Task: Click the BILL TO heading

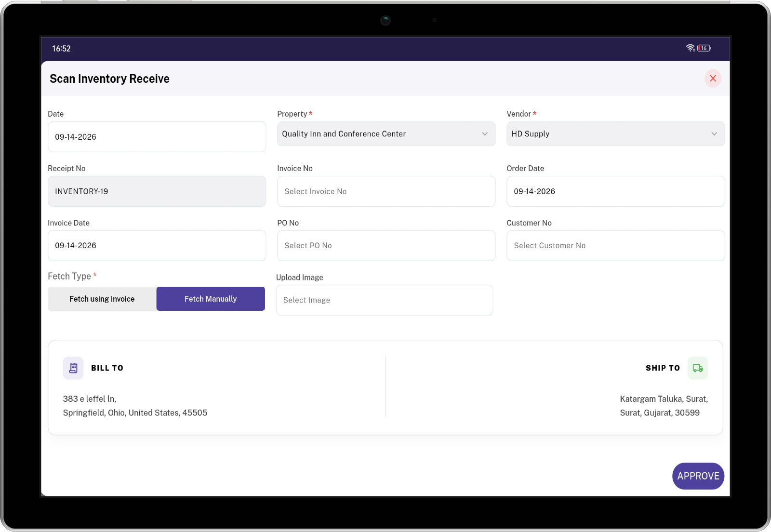Action: click(x=107, y=368)
